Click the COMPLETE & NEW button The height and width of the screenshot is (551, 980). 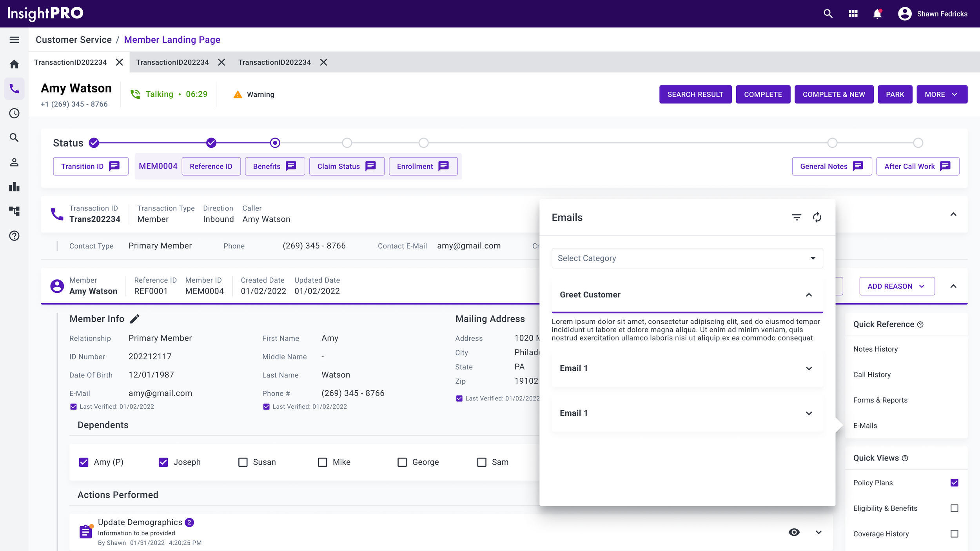pyautogui.click(x=833, y=94)
